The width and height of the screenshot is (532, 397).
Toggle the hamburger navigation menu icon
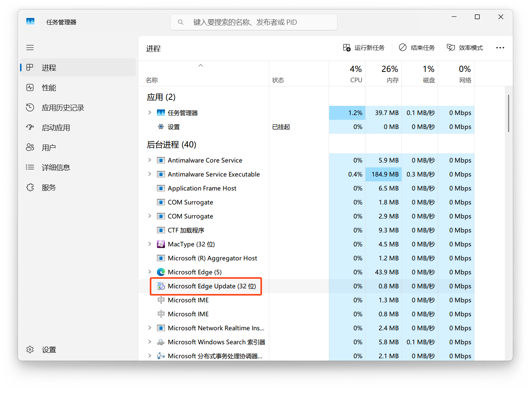coord(30,48)
